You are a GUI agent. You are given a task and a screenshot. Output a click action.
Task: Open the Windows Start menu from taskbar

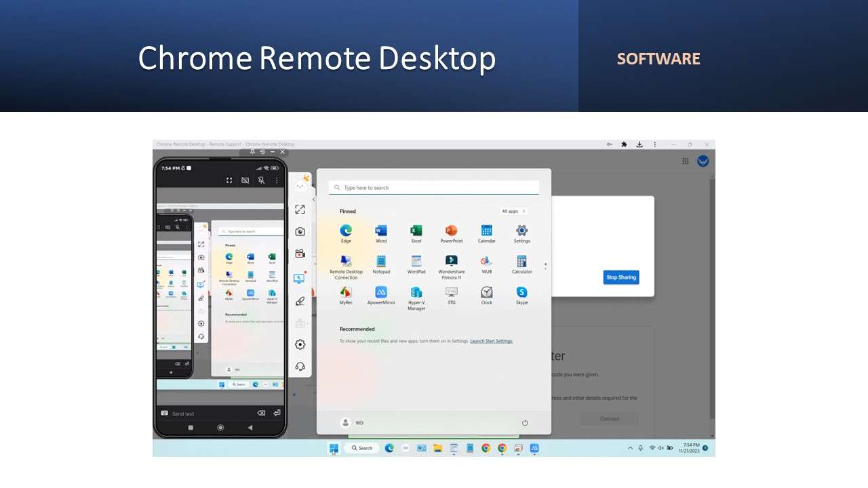[x=333, y=448]
